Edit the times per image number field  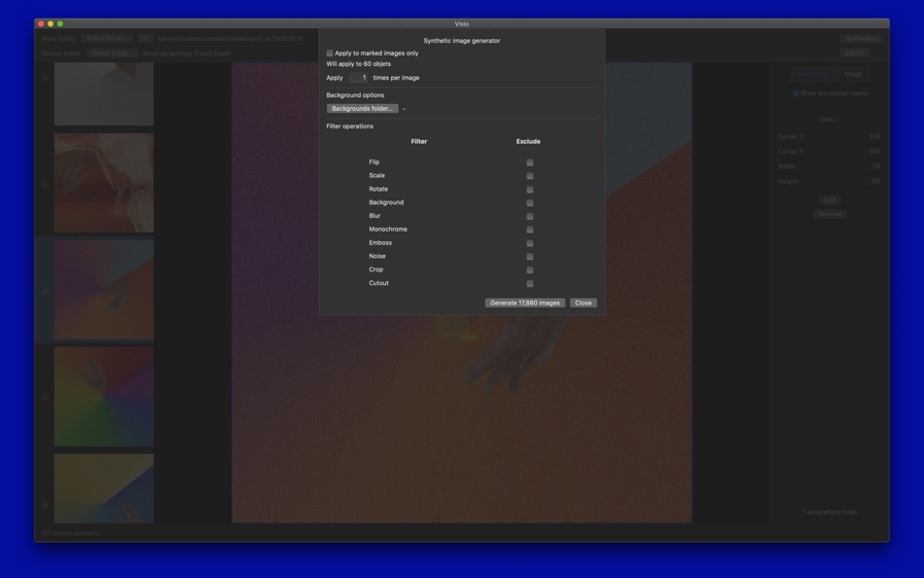pos(358,78)
